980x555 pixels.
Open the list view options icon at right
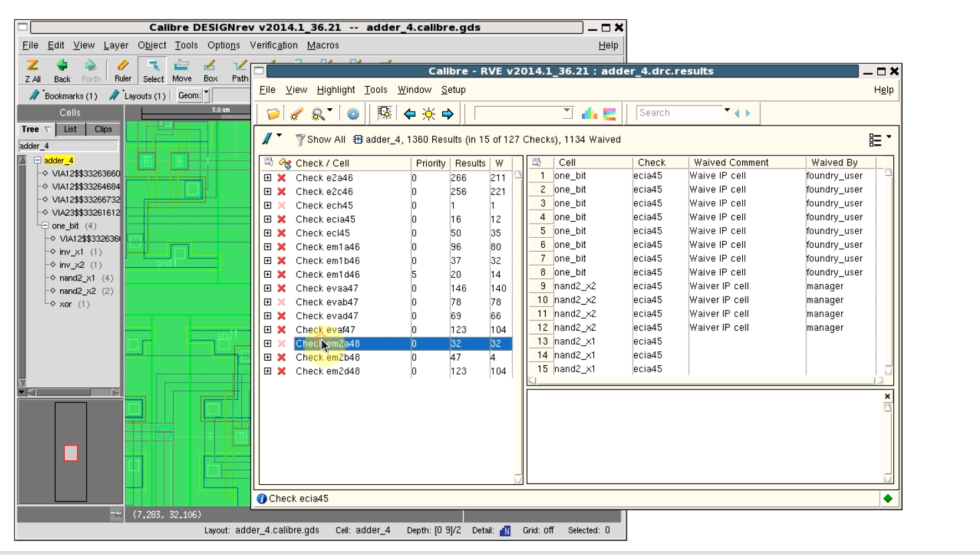point(875,140)
